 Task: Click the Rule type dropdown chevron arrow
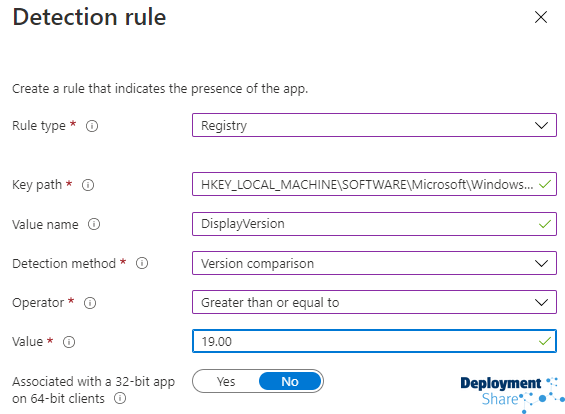pos(541,125)
